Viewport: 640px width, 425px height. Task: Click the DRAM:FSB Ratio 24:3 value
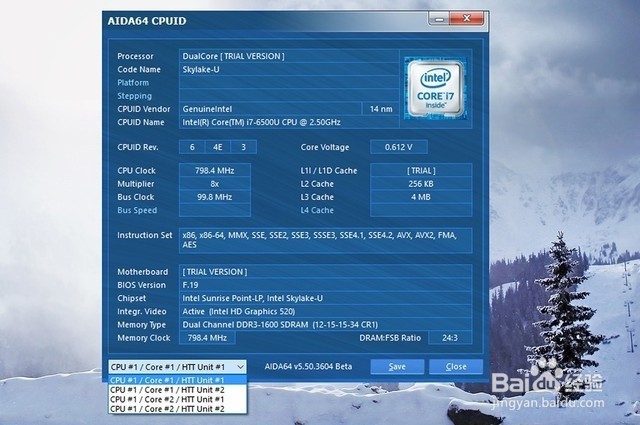450,338
